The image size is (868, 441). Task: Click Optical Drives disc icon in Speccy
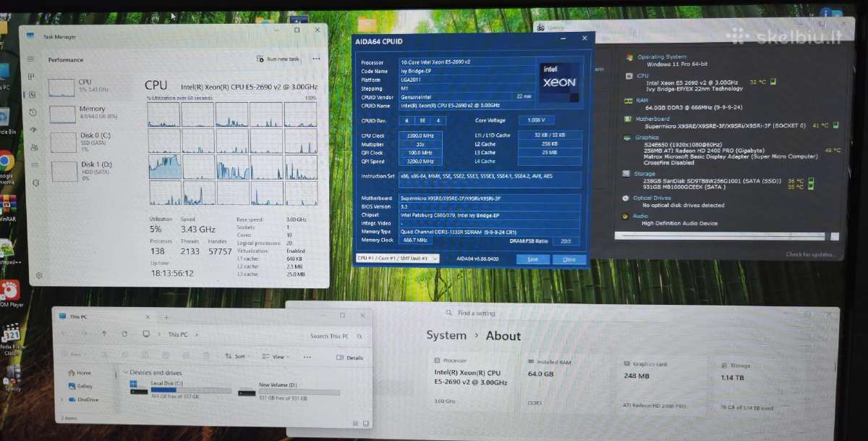pos(626,198)
